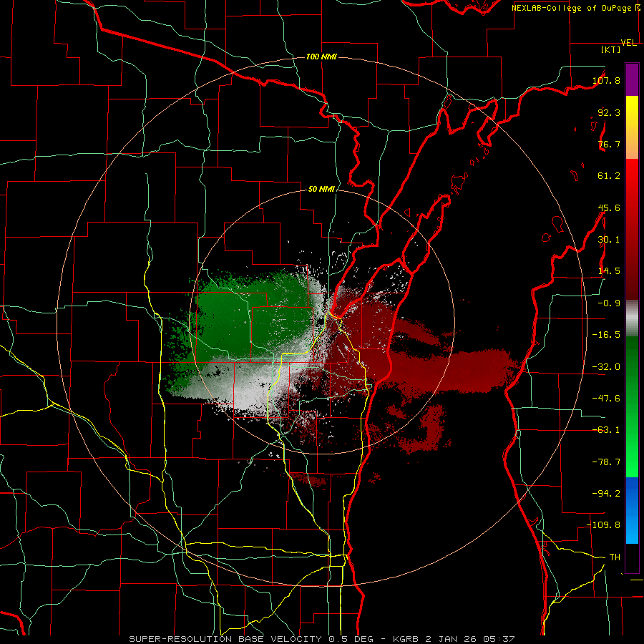Click the gray near-zero color bar segment
Screen dimensions: 644x644
coord(632,318)
